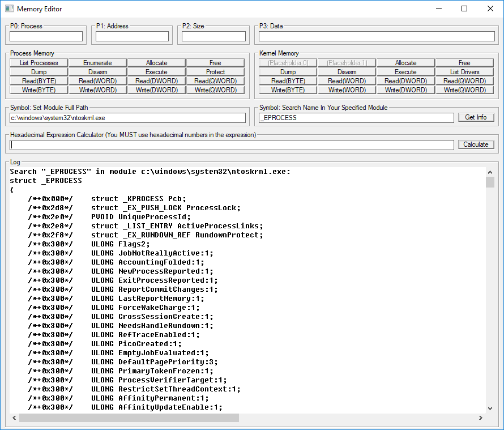Viewport: 504px width, 430px height.
Task: Focus the P2: Size input field
Action: click(213, 36)
